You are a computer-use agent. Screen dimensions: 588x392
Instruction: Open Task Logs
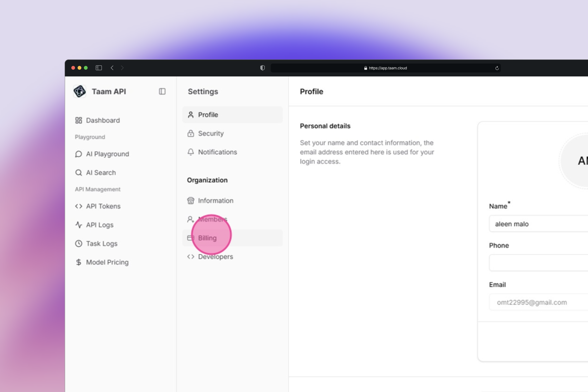[101, 243]
